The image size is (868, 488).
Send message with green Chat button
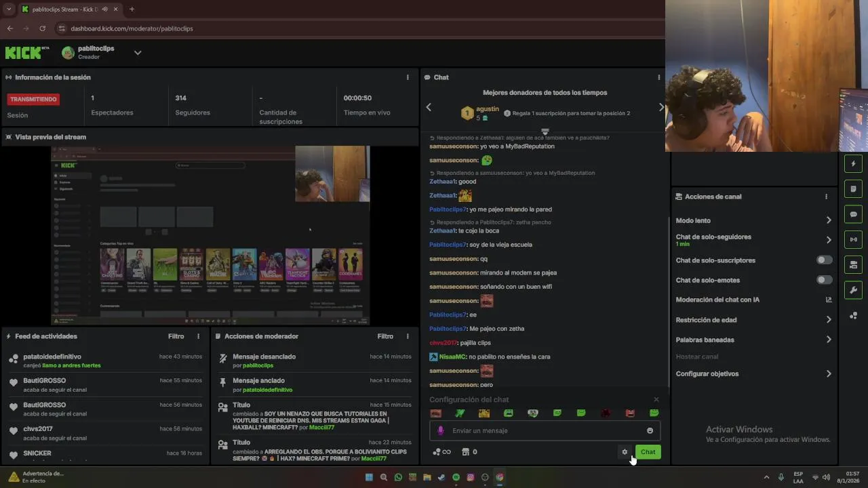(648, 452)
